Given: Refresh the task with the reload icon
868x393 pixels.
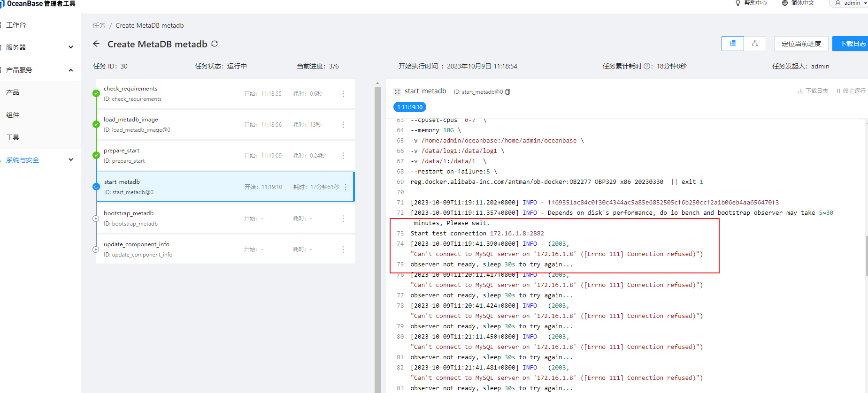Looking at the screenshot, I should (x=215, y=44).
